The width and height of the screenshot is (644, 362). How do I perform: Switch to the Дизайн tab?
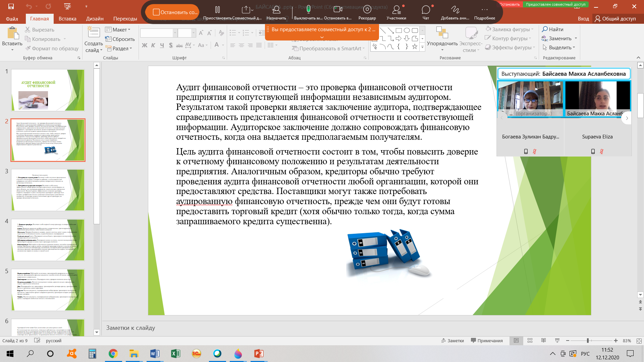(x=95, y=18)
